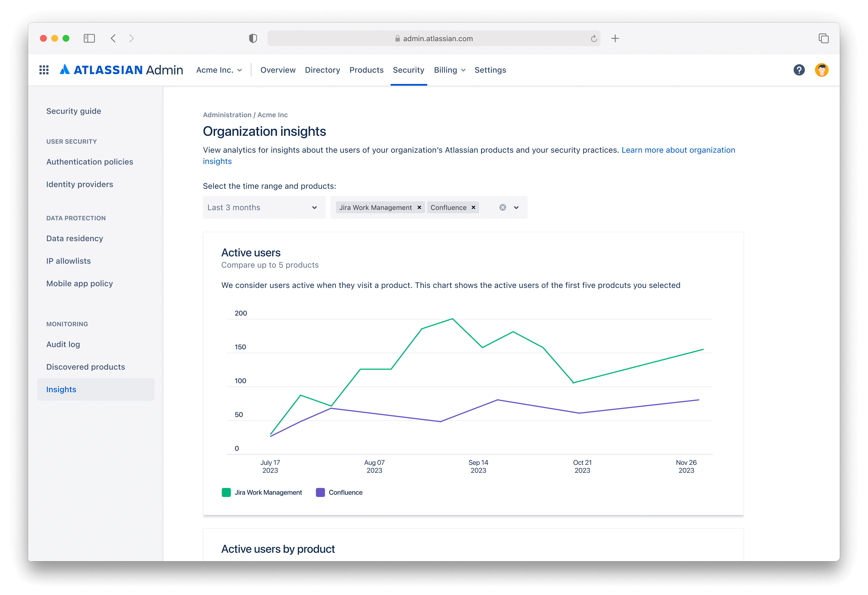The width and height of the screenshot is (868, 595).
Task: Open new tab with plus icon
Action: coord(615,38)
